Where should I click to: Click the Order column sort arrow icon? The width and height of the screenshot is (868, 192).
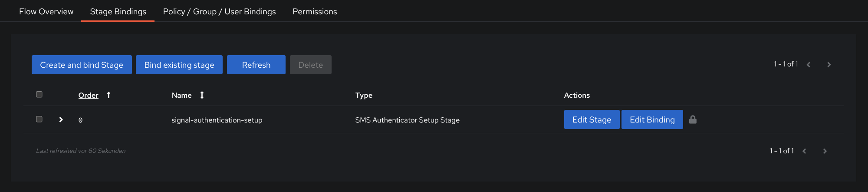coord(108,95)
